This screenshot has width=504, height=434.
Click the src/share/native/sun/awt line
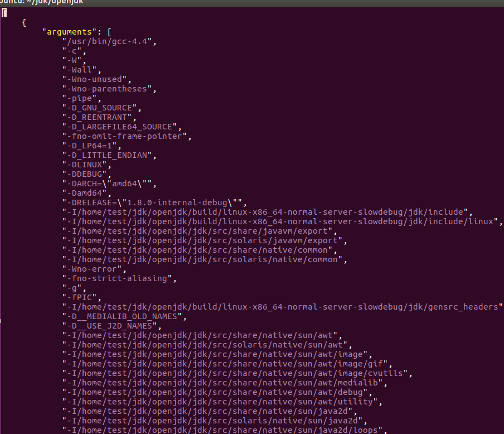202,336
